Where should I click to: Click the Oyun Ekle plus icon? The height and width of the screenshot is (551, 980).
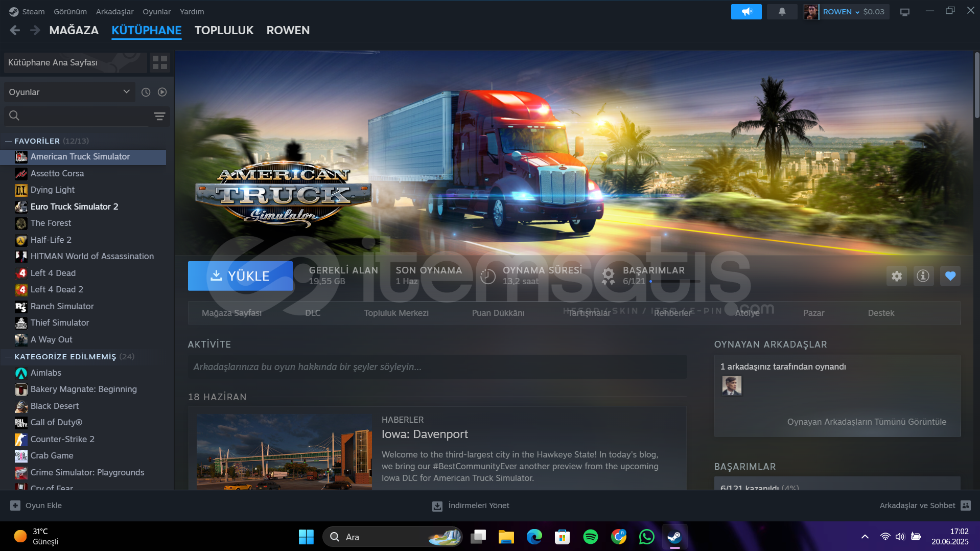15,506
